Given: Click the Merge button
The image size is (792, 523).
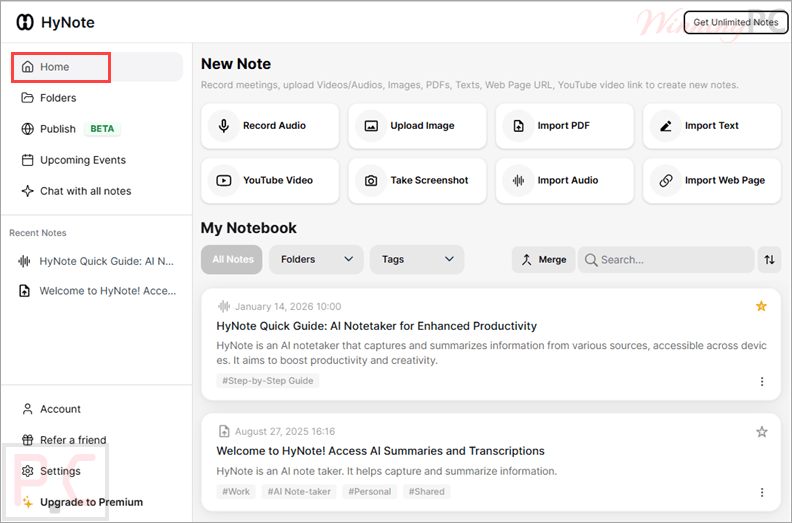Looking at the screenshot, I should [543, 260].
